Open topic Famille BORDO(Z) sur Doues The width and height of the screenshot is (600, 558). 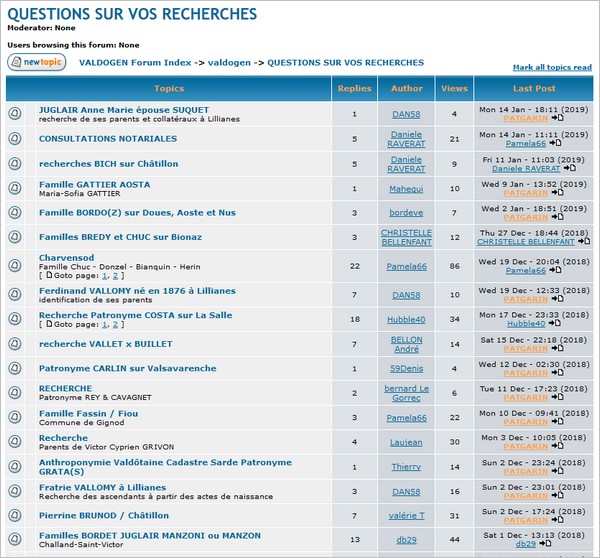137,213
